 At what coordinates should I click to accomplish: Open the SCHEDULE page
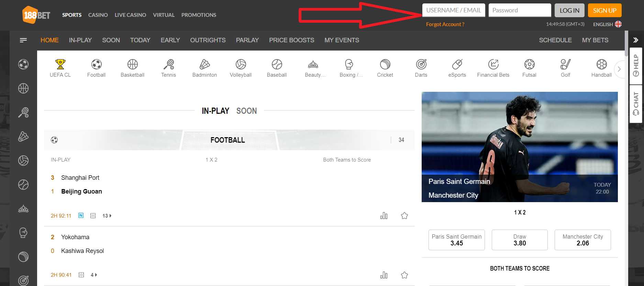555,40
